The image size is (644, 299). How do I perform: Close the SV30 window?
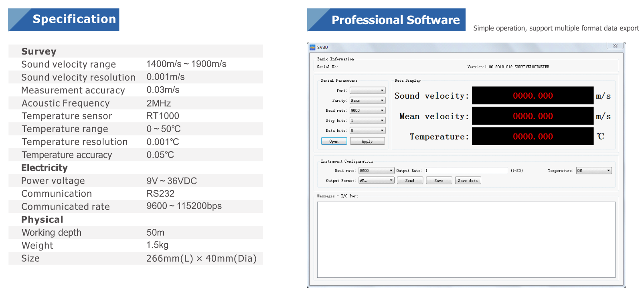[x=615, y=46]
